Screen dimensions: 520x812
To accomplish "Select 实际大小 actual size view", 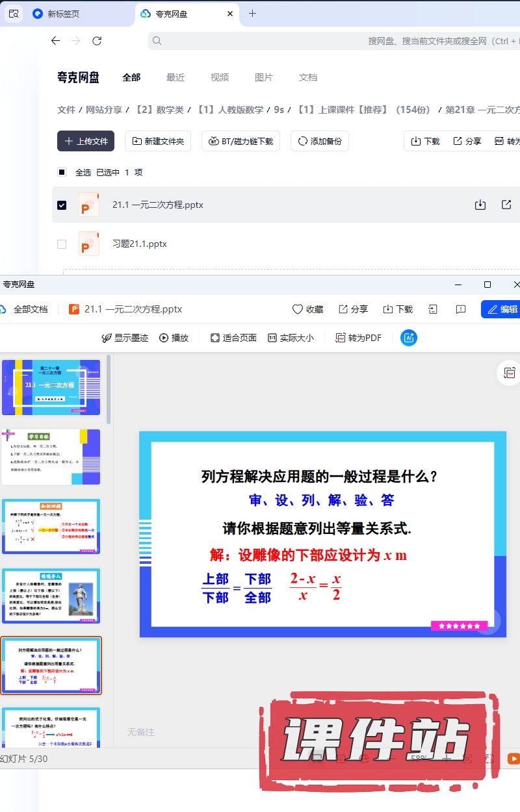I will 290,338.
